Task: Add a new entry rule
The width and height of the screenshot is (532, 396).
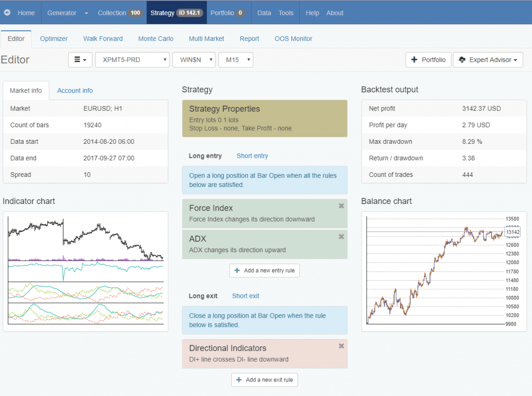Action: (264, 270)
